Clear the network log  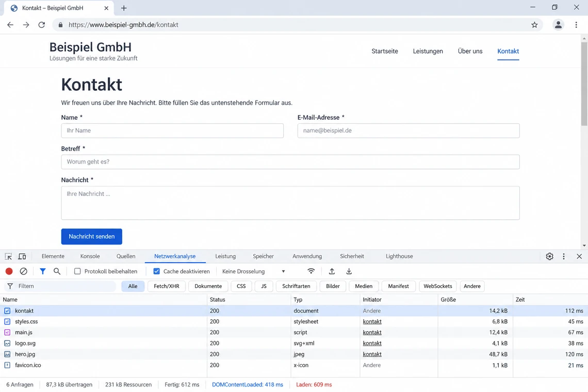[x=23, y=271]
